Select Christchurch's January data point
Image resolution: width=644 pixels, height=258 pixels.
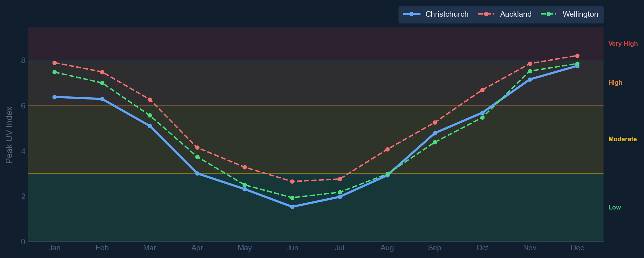(55, 97)
